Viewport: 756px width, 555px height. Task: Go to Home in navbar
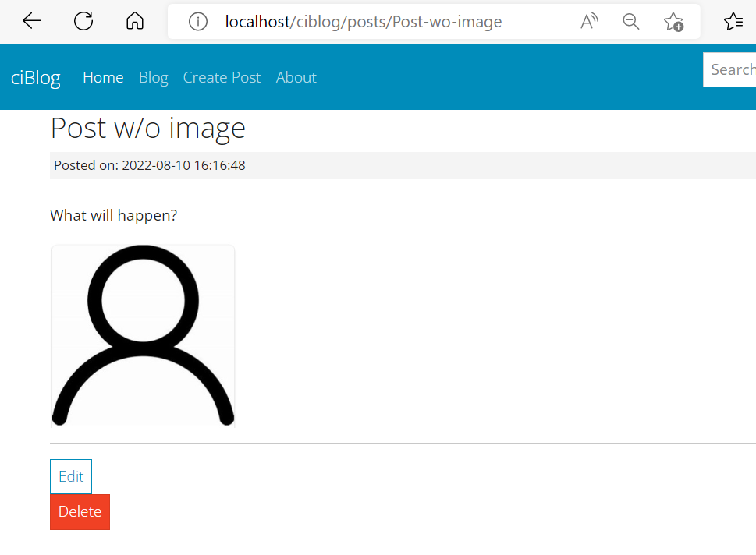tap(103, 78)
